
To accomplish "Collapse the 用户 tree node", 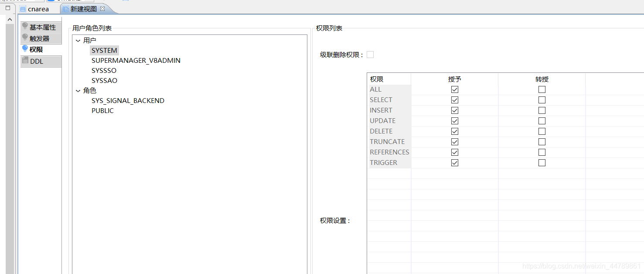I will [78, 41].
